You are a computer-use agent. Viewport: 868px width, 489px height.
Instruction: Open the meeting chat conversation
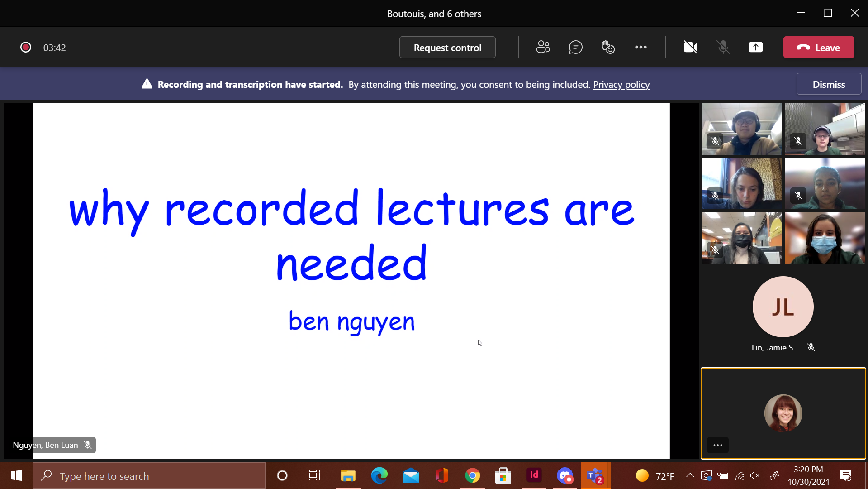(575, 47)
